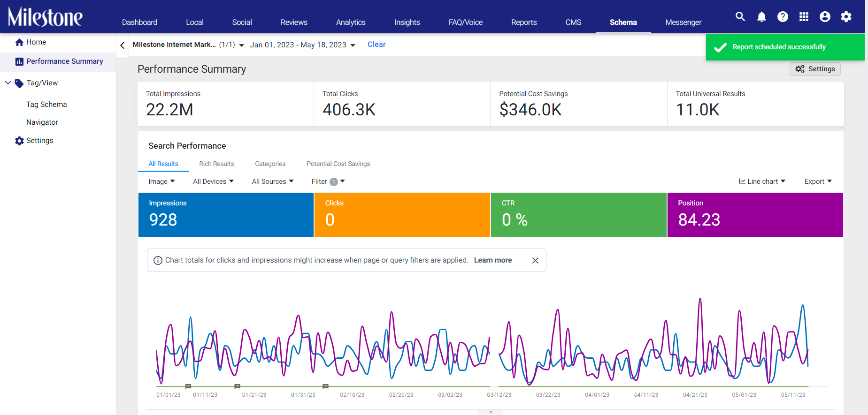Open the Line chart type dropdown
The height and width of the screenshot is (415, 868).
click(762, 181)
